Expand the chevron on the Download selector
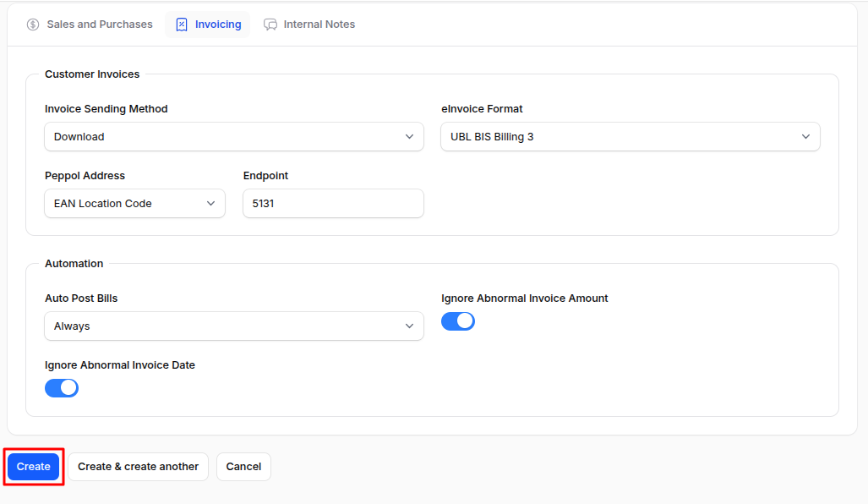The image size is (868, 504). pos(410,136)
